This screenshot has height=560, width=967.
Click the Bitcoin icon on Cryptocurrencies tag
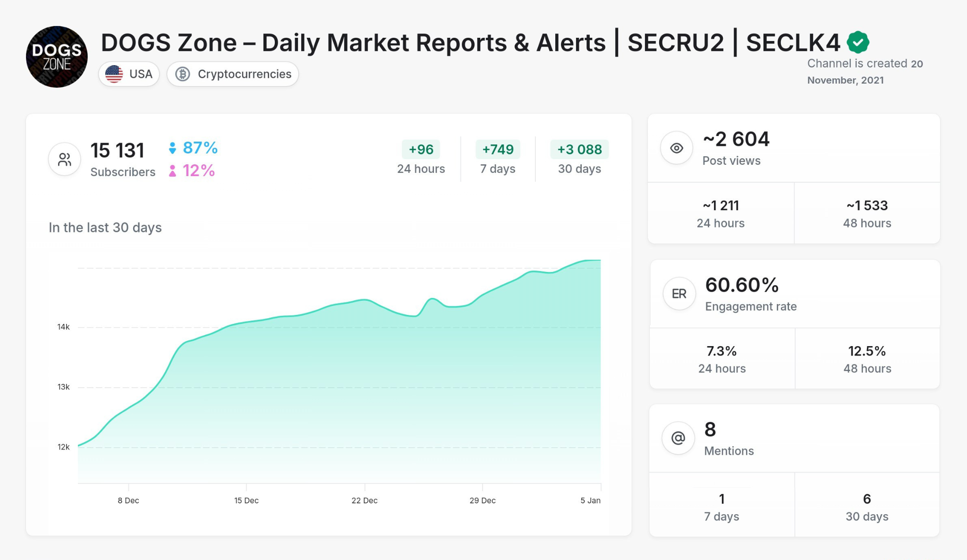tap(183, 74)
